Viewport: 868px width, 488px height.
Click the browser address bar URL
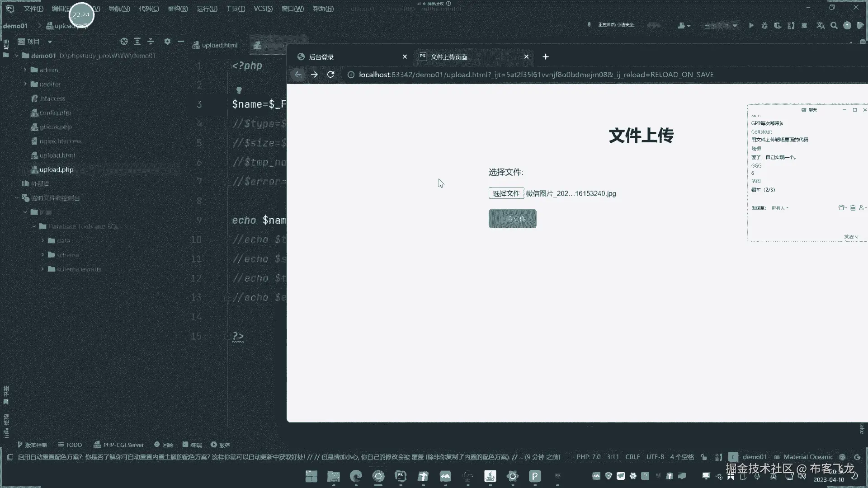coord(536,75)
